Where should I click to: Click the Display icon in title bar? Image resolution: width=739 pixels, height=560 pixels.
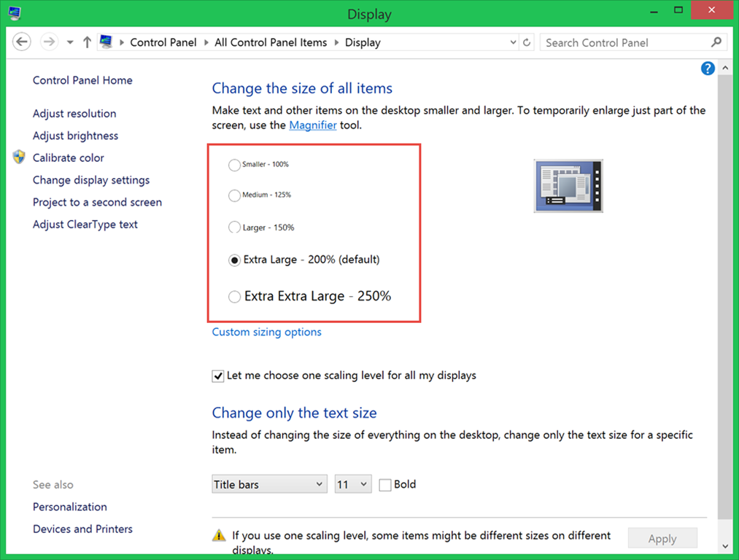point(15,13)
